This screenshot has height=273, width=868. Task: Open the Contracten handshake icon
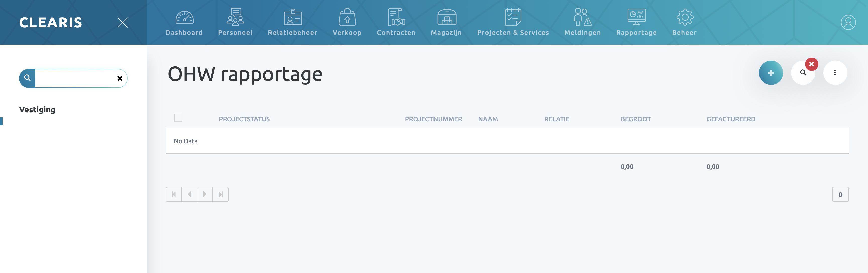[396, 18]
